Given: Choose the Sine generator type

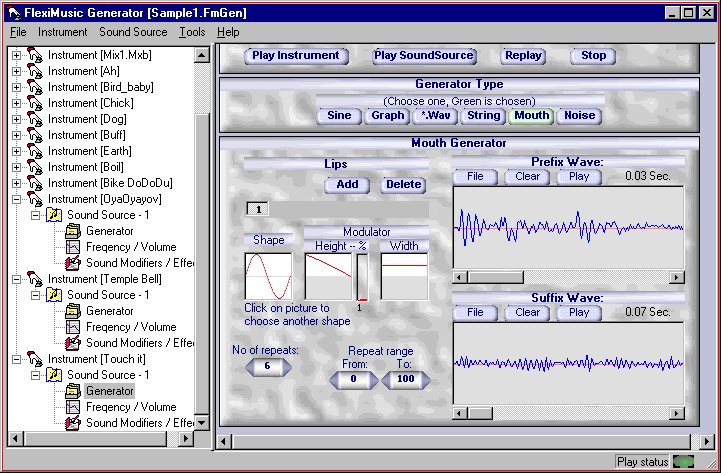Looking at the screenshot, I should coord(339,116).
